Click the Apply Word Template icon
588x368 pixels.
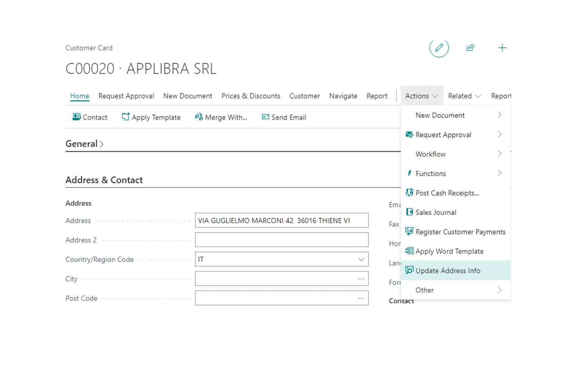409,251
